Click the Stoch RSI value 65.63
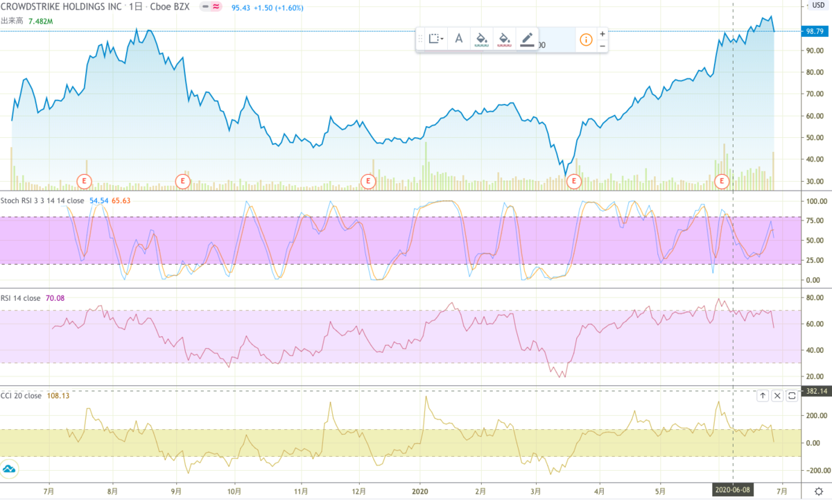The image size is (832, 504). click(x=121, y=200)
